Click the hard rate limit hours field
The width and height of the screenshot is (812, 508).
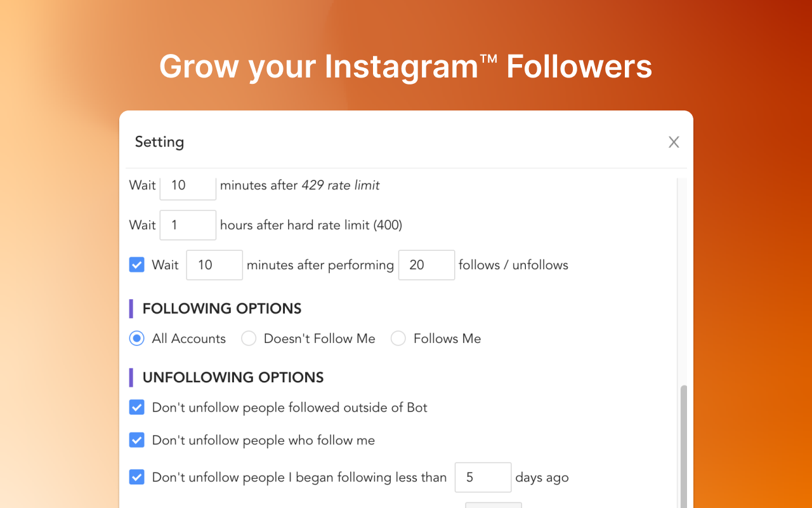(188, 225)
